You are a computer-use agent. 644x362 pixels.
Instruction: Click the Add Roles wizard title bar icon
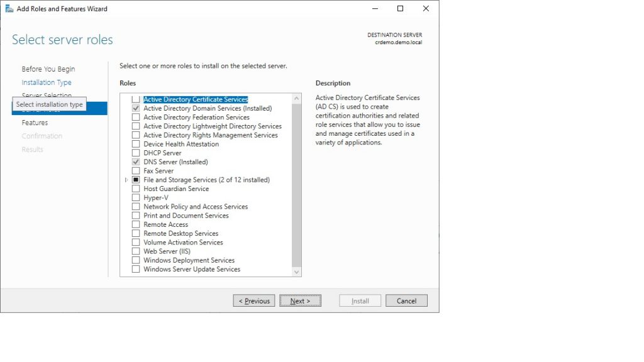coord(9,9)
